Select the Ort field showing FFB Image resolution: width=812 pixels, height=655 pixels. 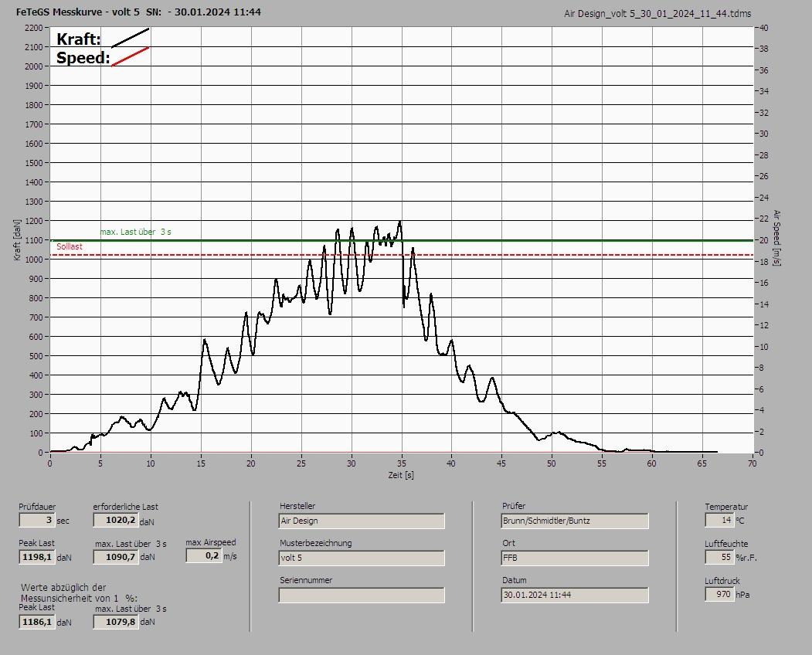tap(575, 558)
